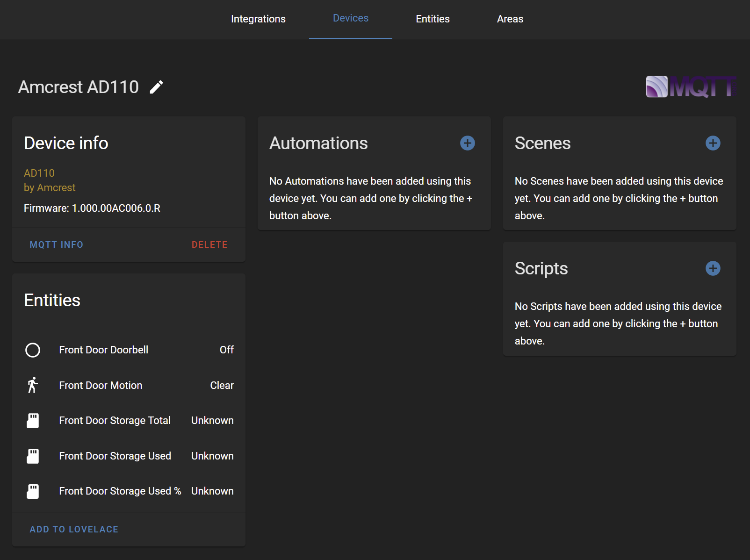Click the Scenes card heading
The image size is (750, 560).
coord(542,143)
